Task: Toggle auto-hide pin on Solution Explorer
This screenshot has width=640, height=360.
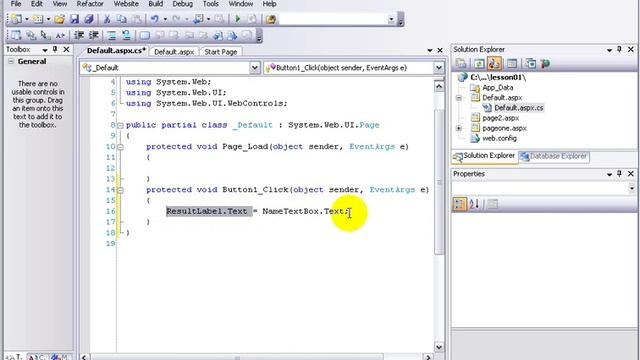Action: [x=620, y=50]
